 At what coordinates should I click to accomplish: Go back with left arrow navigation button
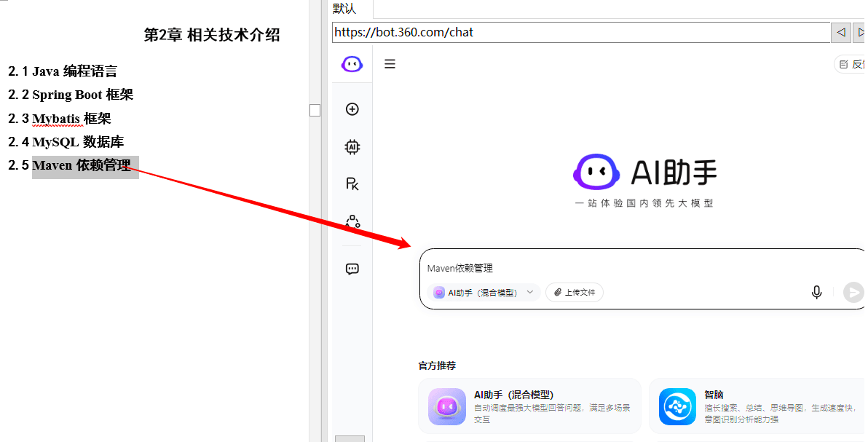click(x=841, y=32)
